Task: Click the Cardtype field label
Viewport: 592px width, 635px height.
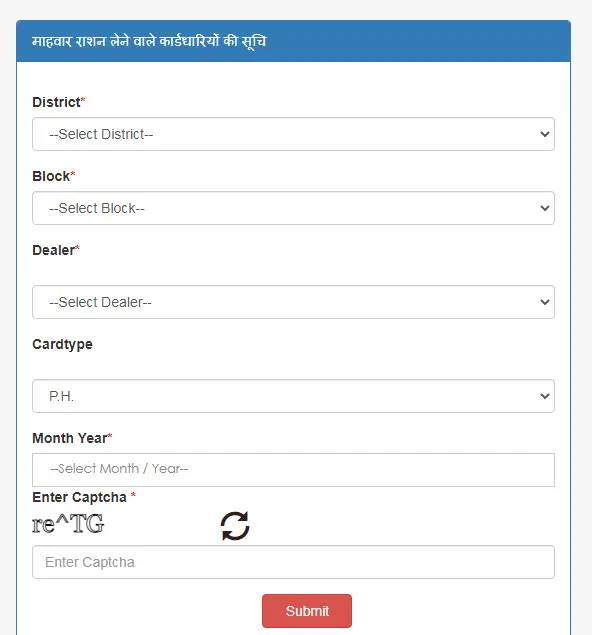Action: pos(62,345)
